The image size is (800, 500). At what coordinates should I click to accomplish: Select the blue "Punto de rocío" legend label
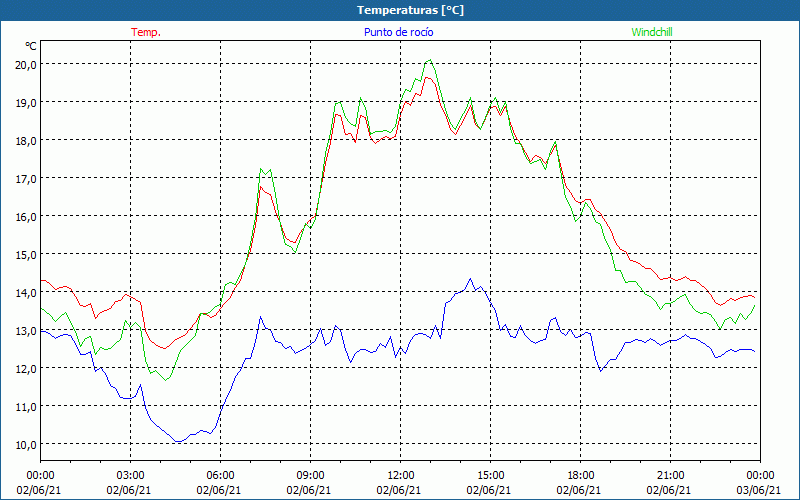pos(398,32)
